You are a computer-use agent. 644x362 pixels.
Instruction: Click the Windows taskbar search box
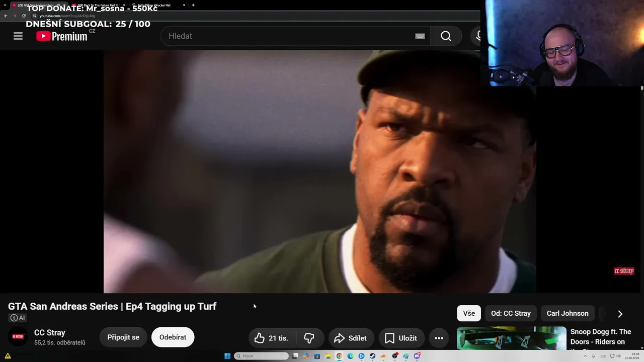(262, 356)
